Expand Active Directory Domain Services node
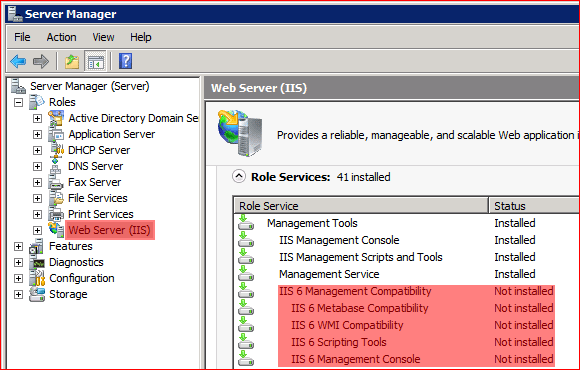The image size is (580, 370). pos(37,118)
